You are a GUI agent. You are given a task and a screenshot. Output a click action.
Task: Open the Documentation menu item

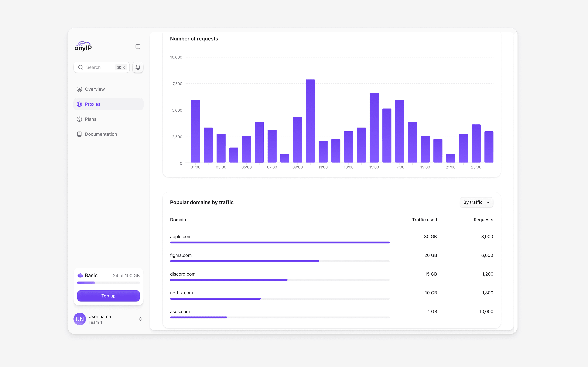pos(101,134)
